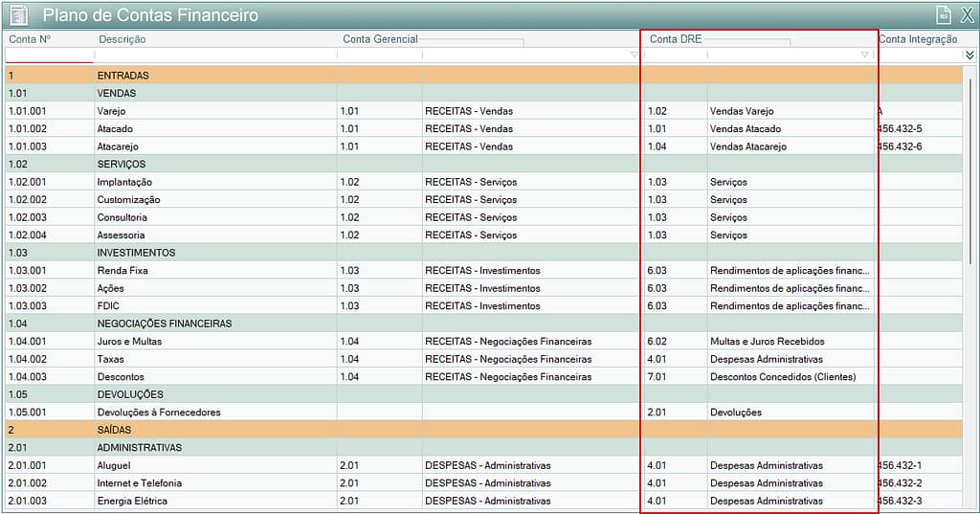
Task: Click the Descontos Concedidos (Clientes) cell
Action: (790, 376)
